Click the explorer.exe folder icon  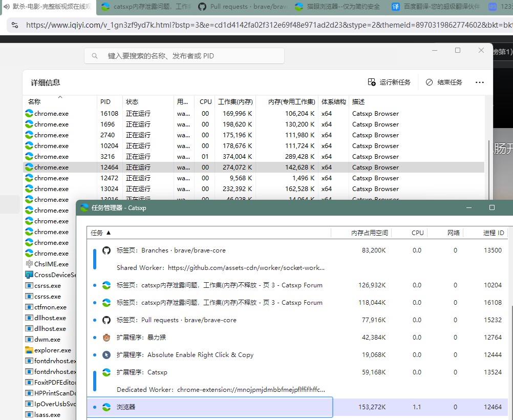point(29,350)
